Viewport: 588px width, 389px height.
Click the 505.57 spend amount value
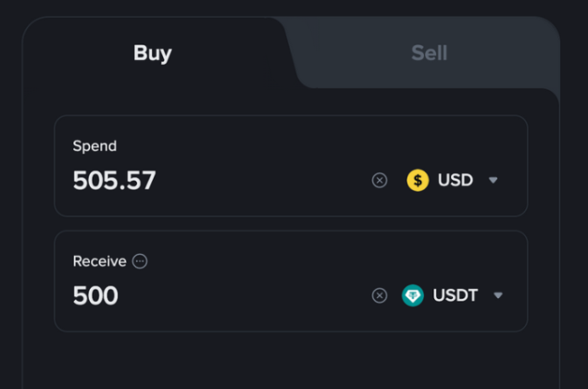point(114,181)
